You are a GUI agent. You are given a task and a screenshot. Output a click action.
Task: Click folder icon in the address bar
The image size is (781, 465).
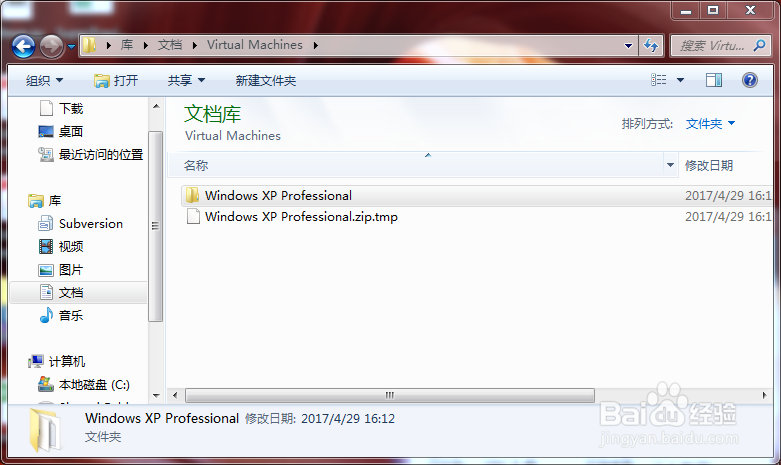(89, 45)
